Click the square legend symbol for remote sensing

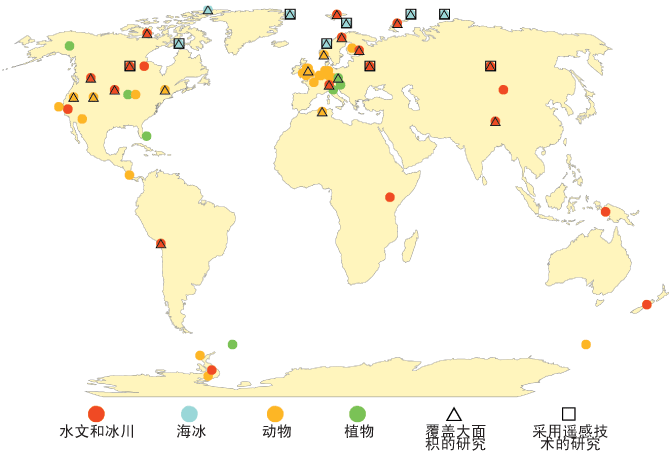tap(568, 414)
